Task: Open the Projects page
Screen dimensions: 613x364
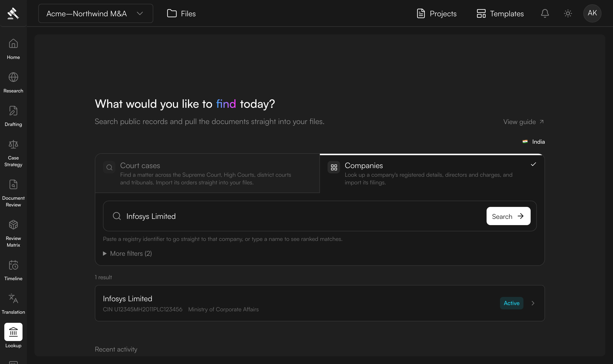Action: (x=437, y=13)
